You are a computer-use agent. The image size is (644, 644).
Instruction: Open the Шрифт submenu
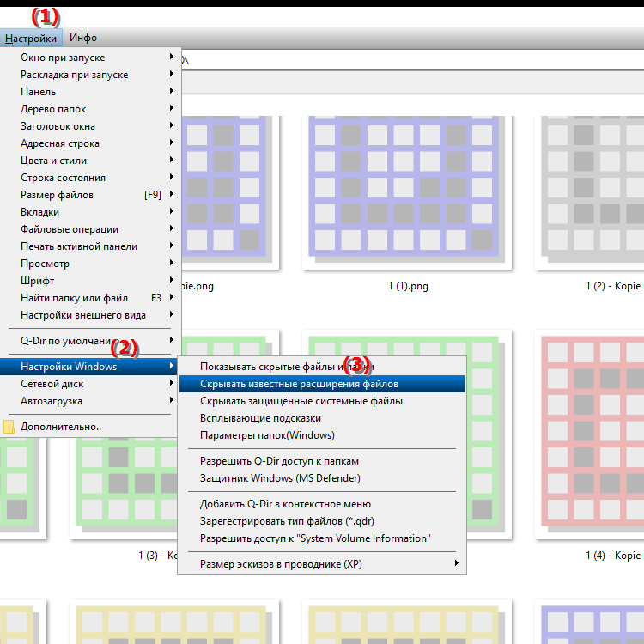click(90, 281)
